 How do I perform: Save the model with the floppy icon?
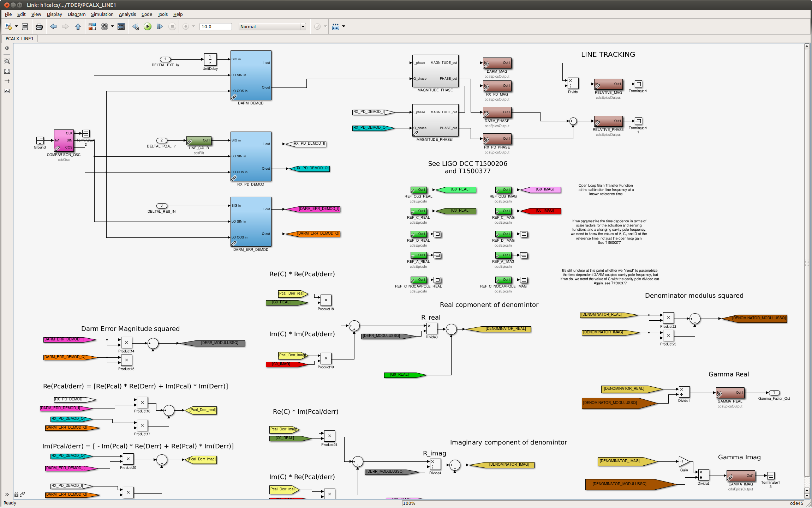(25, 26)
